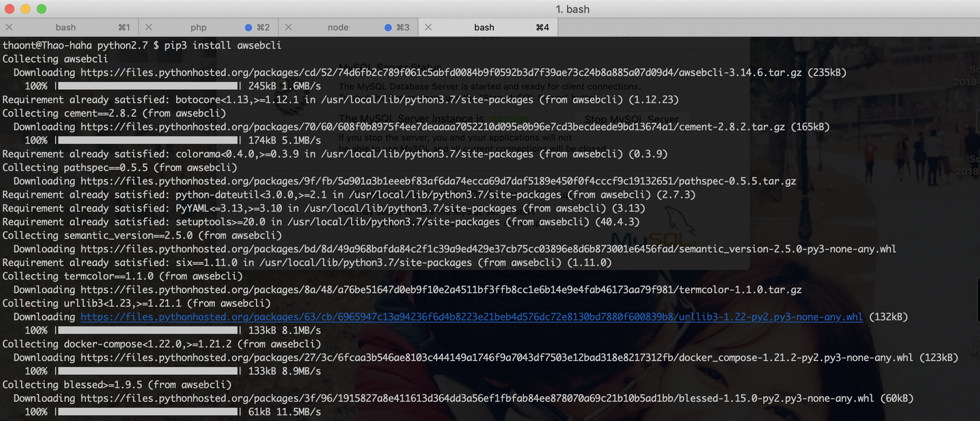The image size is (980, 421).
Task: Switch to the bash tab labeled ⌘1
Action: 66,27
